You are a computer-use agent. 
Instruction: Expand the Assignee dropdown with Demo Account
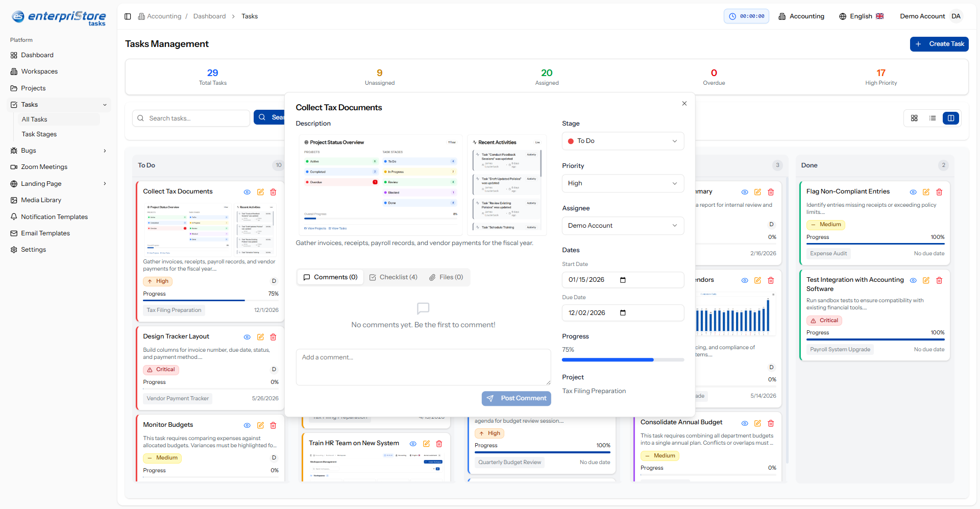pyautogui.click(x=623, y=226)
